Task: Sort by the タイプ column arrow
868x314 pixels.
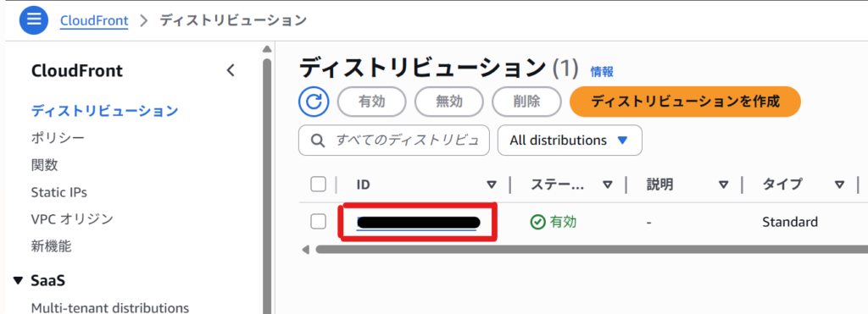Action: pos(839,185)
